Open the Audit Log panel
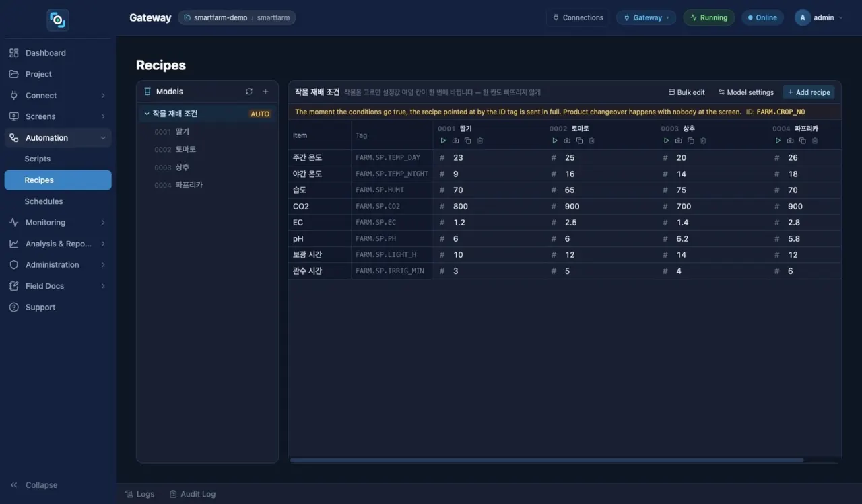Viewport: 862px width, 504px height. pos(193,494)
